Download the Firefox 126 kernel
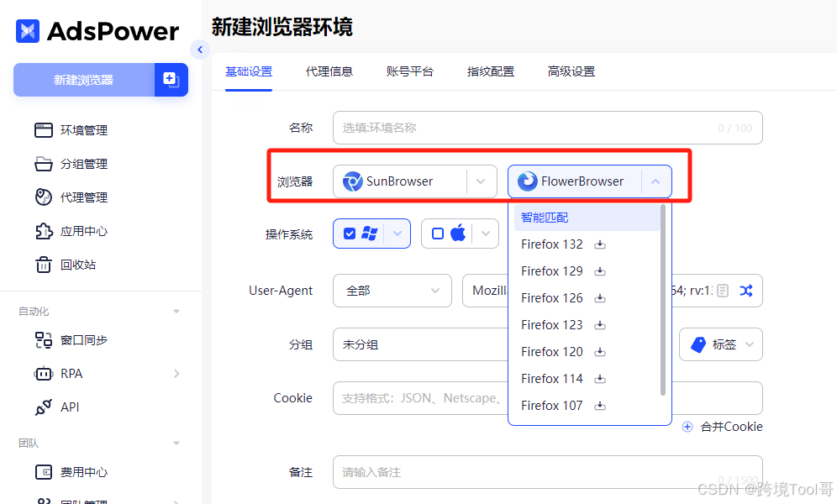The width and height of the screenshot is (837, 504). (x=600, y=298)
